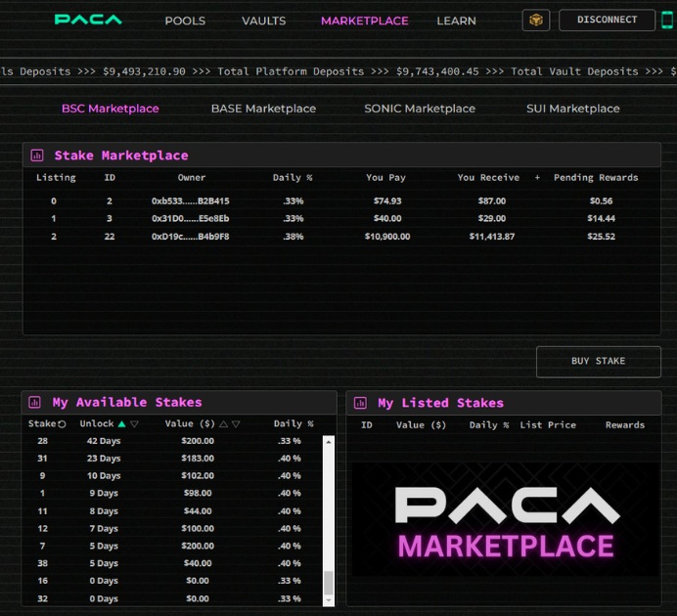
Task: Sort Value ($) column ascending
Action: coord(223,424)
